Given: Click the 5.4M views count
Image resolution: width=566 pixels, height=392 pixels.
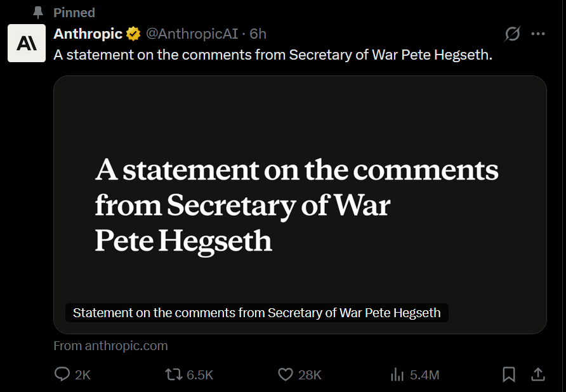Looking at the screenshot, I should pyautogui.click(x=425, y=375).
